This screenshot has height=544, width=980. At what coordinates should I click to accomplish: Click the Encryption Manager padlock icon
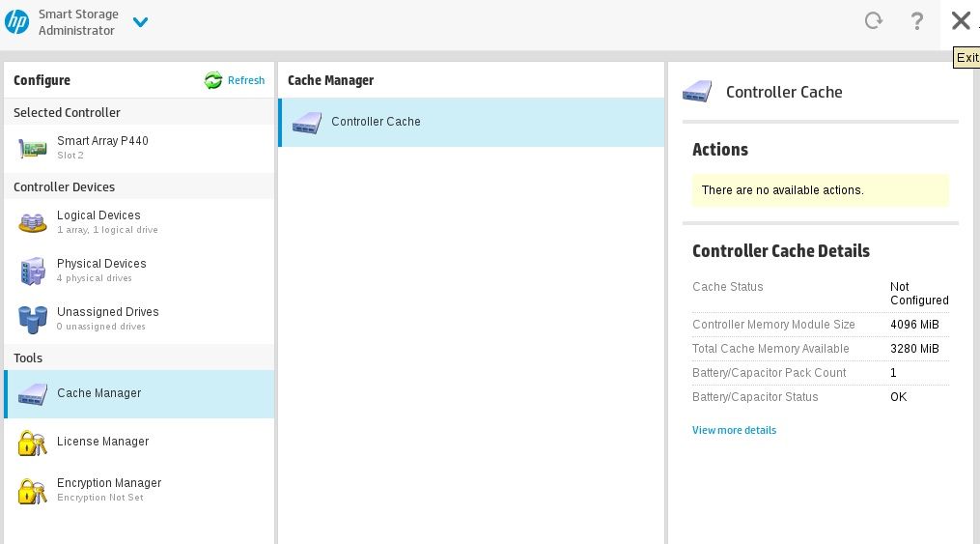33,490
